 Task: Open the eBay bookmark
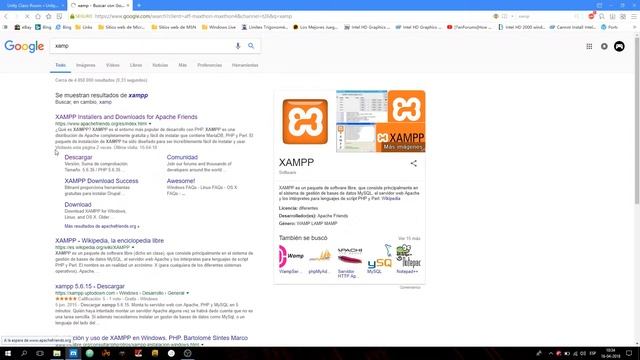point(23,27)
